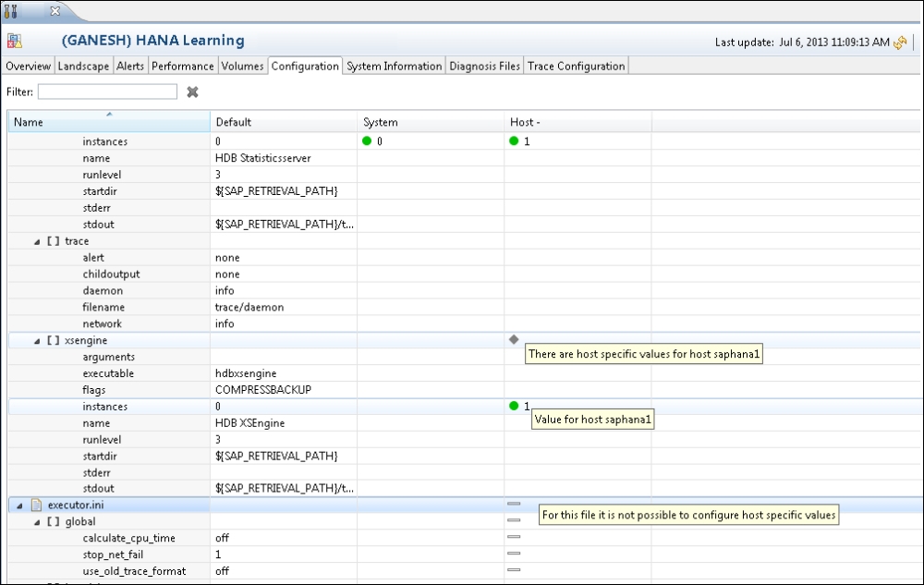The width and height of the screenshot is (924, 585).
Task: Collapse the xsengine section
Action: pyautogui.click(x=37, y=340)
